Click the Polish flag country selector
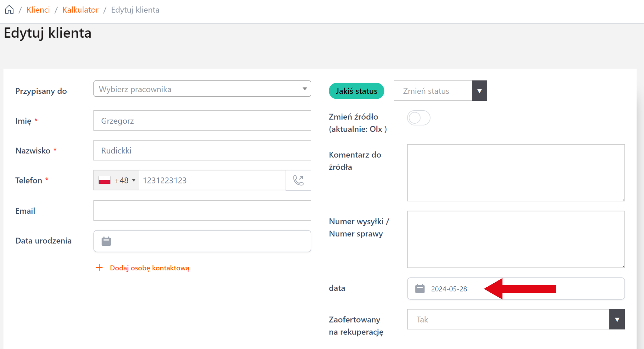 (105, 180)
